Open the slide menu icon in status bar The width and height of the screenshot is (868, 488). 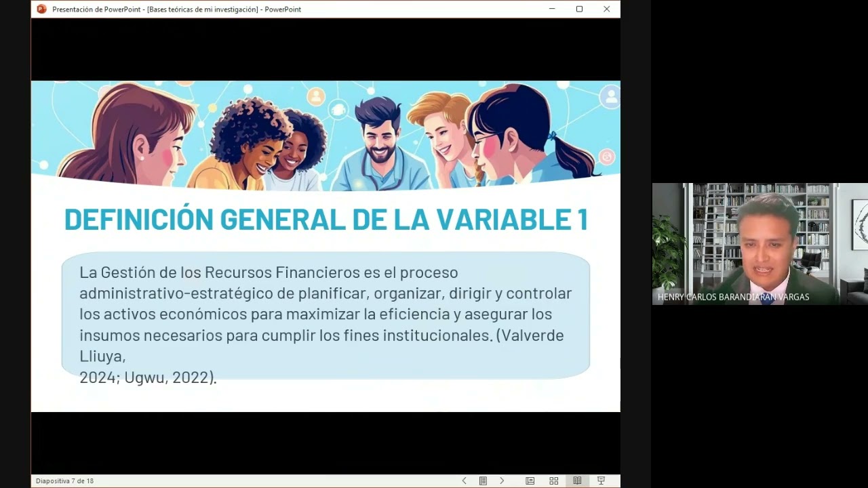(x=483, y=481)
